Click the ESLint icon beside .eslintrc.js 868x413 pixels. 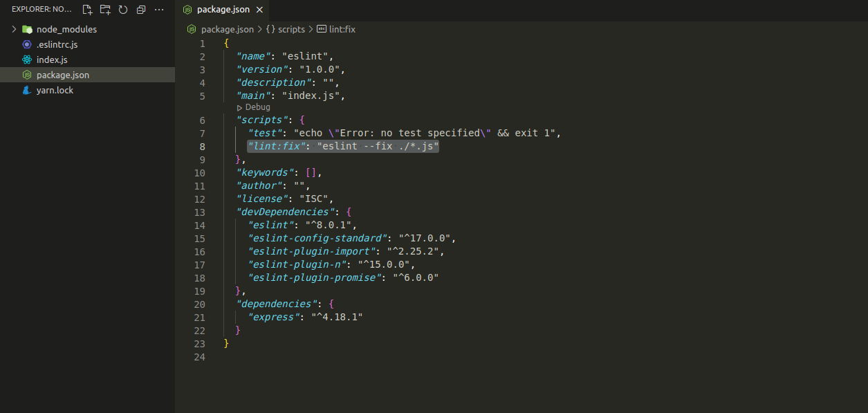point(27,44)
